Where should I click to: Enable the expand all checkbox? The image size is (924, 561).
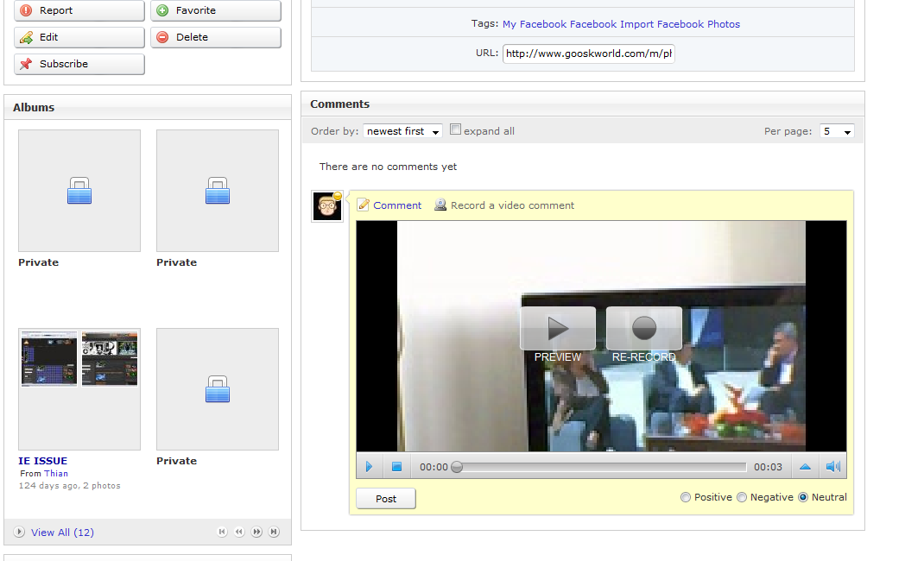point(456,130)
